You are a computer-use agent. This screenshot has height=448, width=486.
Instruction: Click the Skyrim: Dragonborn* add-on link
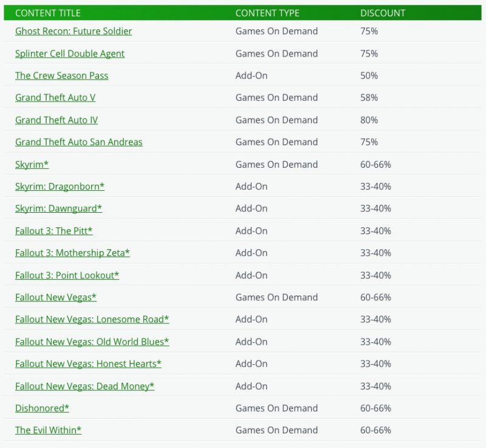tap(60, 187)
